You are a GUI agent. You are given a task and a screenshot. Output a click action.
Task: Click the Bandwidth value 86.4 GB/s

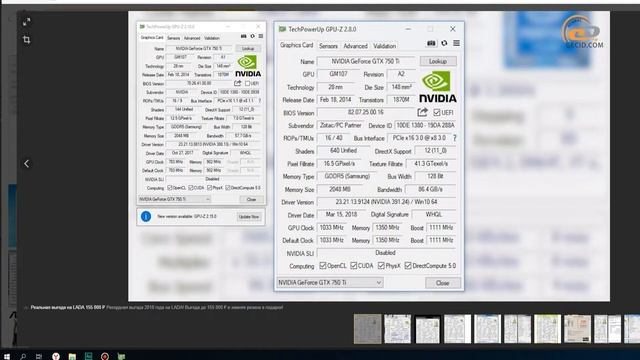point(430,189)
